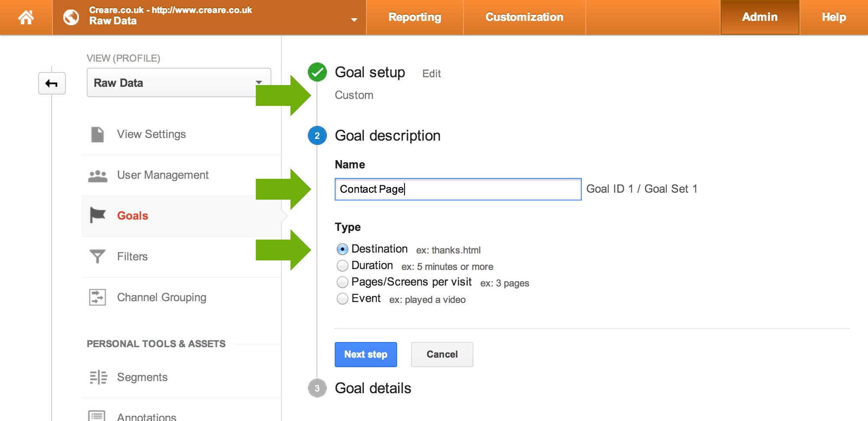Open the Customization tab
Image resolution: width=868 pixels, height=421 pixels.
click(524, 17)
